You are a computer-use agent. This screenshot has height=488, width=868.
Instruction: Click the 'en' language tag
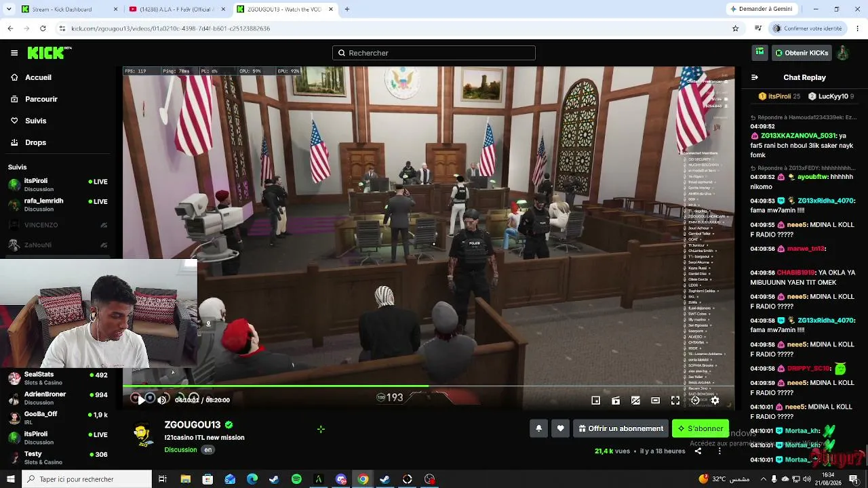pos(208,450)
